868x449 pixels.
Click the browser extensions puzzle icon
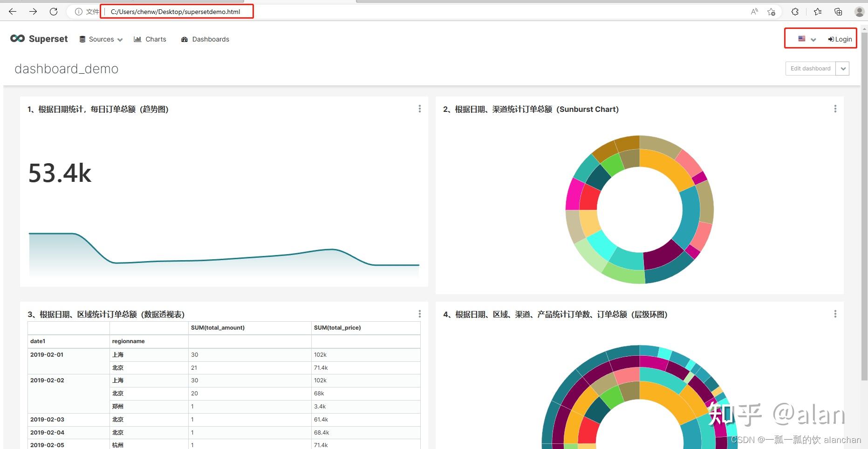pos(795,12)
